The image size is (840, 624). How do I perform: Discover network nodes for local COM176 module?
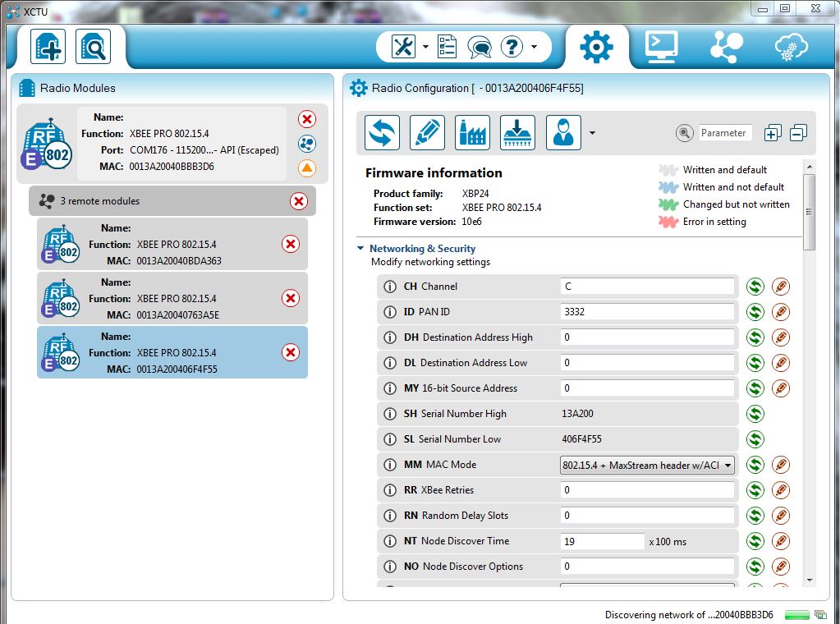pyautogui.click(x=307, y=144)
